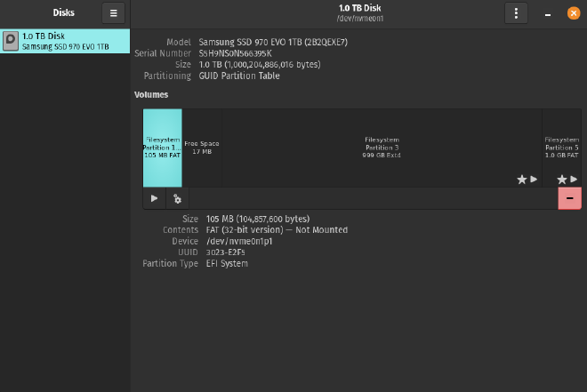
Task: Select Filesystem Partition 1 105 MB FAT
Action: [x=162, y=148]
